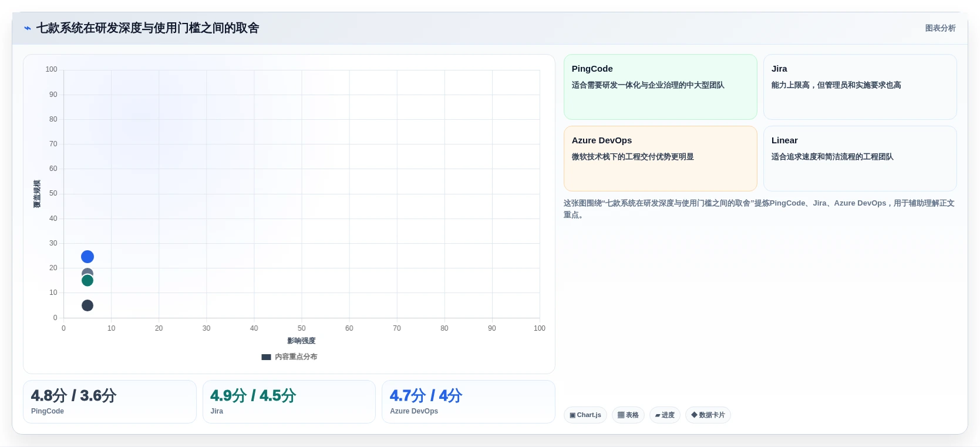Click the y-axis label 覆盖规模

pos(37,194)
